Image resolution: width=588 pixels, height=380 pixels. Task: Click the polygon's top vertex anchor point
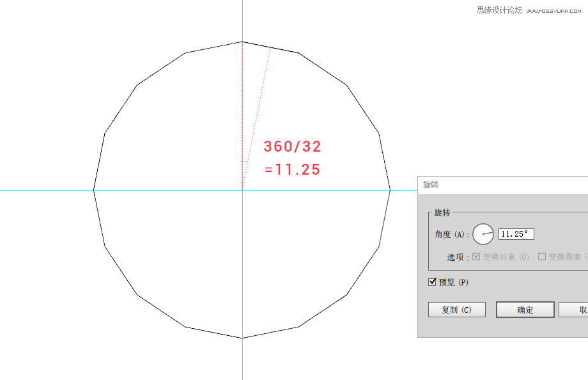[x=242, y=42]
